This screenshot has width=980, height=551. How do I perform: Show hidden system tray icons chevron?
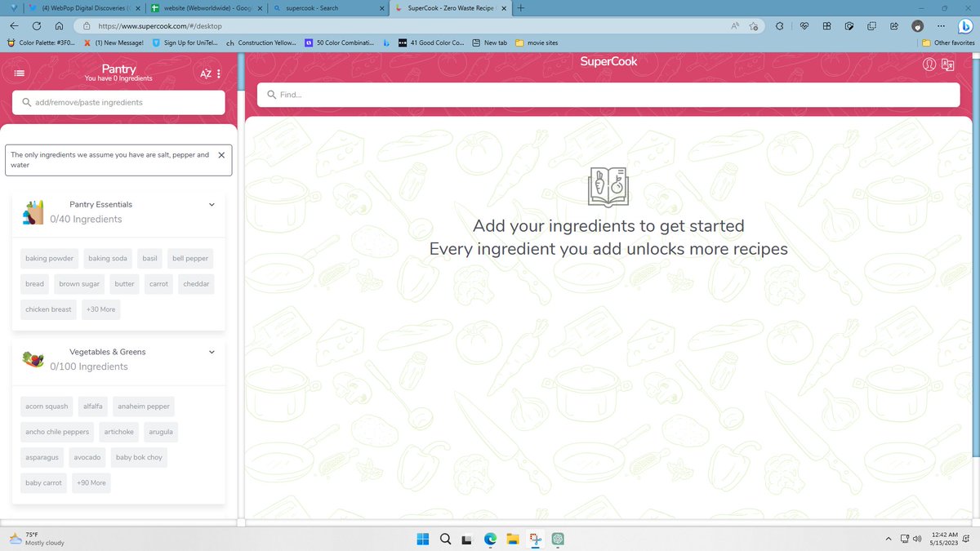(889, 539)
